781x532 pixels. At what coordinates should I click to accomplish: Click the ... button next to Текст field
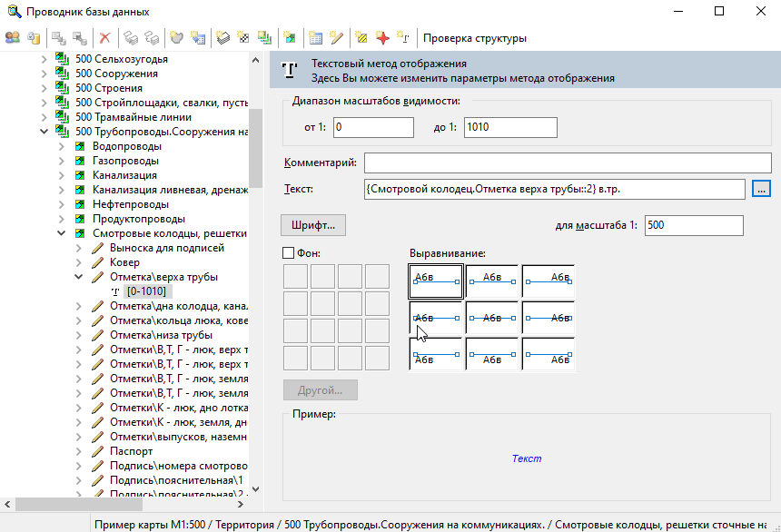[x=761, y=190]
